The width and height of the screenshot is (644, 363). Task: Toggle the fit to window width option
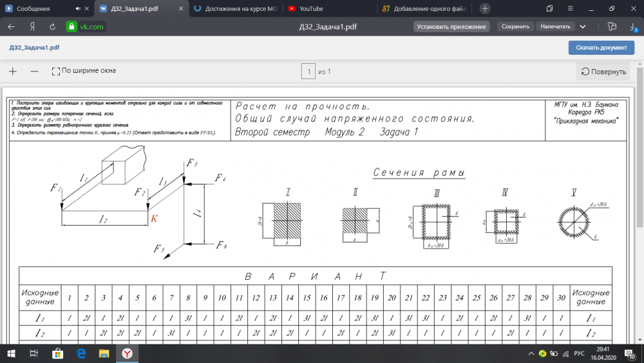[x=84, y=71]
